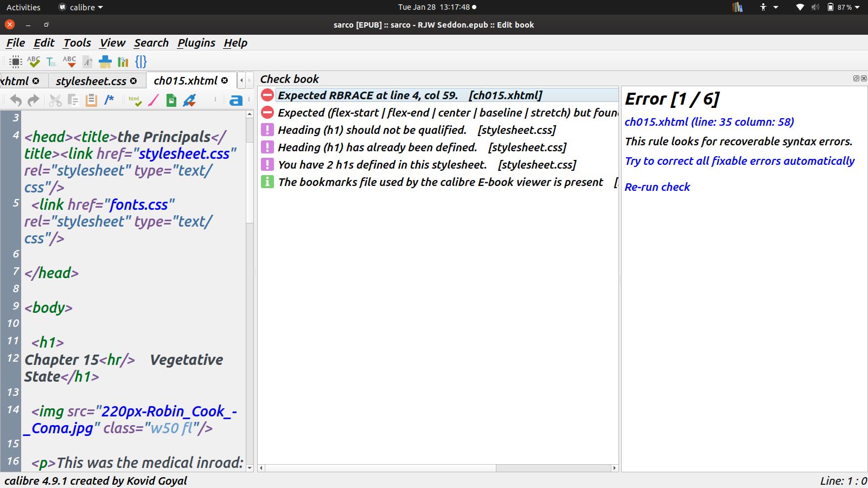The width and height of the screenshot is (868, 488).
Task: Click the html check syntax icon
Action: [x=135, y=100]
